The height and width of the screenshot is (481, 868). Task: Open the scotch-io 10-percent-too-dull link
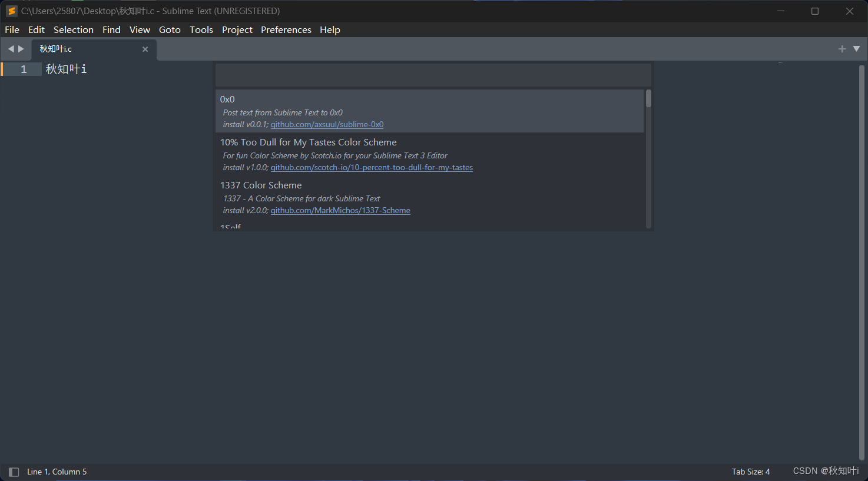point(372,168)
